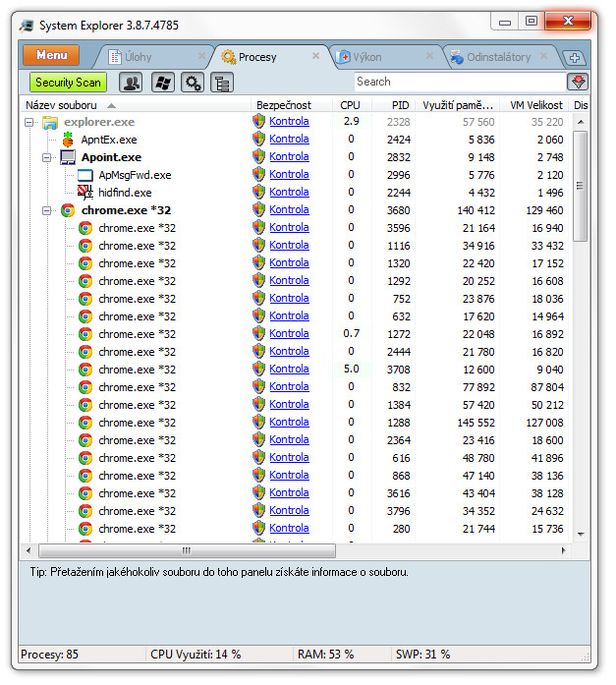The height and width of the screenshot is (685, 616).
Task: Select explorer.exe folder icon
Action: pyautogui.click(x=50, y=122)
